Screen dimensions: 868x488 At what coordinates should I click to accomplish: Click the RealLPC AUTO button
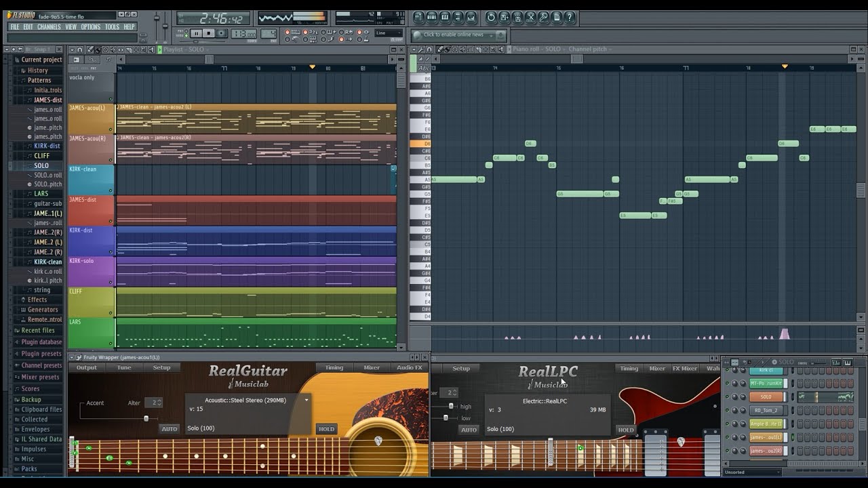coord(469,430)
